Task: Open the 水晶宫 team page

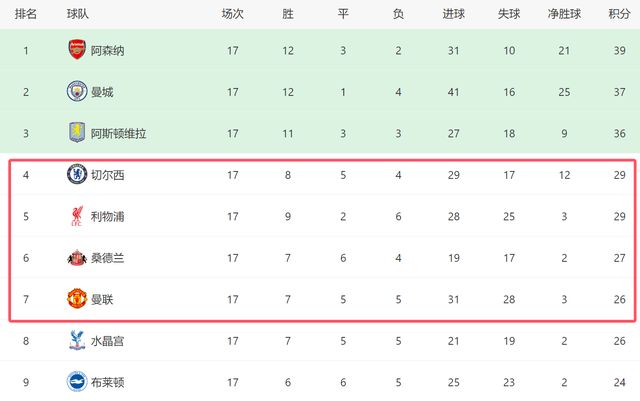Action: [107, 341]
